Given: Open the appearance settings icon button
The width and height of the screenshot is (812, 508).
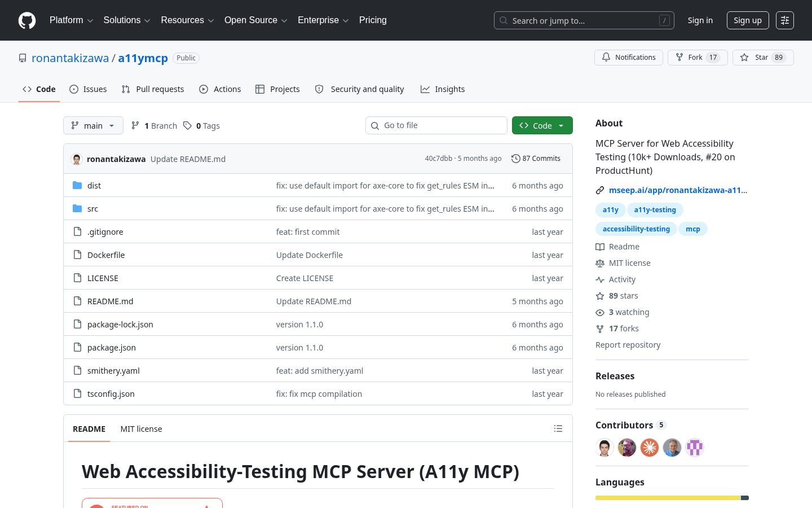Looking at the screenshot, I should tap(785, 20).
